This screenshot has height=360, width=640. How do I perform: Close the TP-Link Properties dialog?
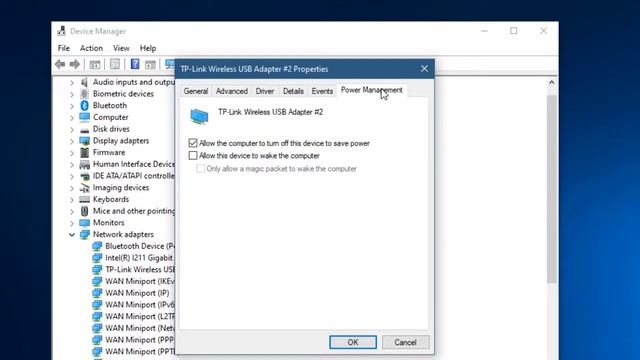(x=424, y=69)
